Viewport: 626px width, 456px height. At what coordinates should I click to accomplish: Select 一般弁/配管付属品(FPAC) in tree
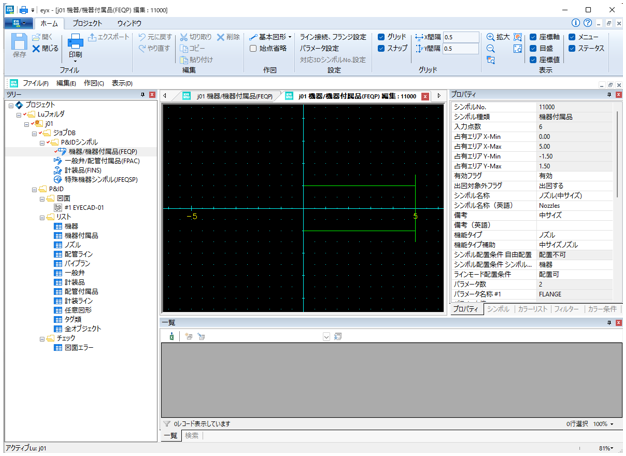coord(102,161)
